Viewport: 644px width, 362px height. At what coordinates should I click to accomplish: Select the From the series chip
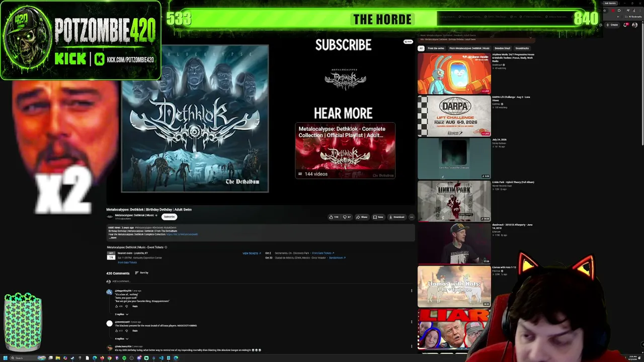[436, 48]
